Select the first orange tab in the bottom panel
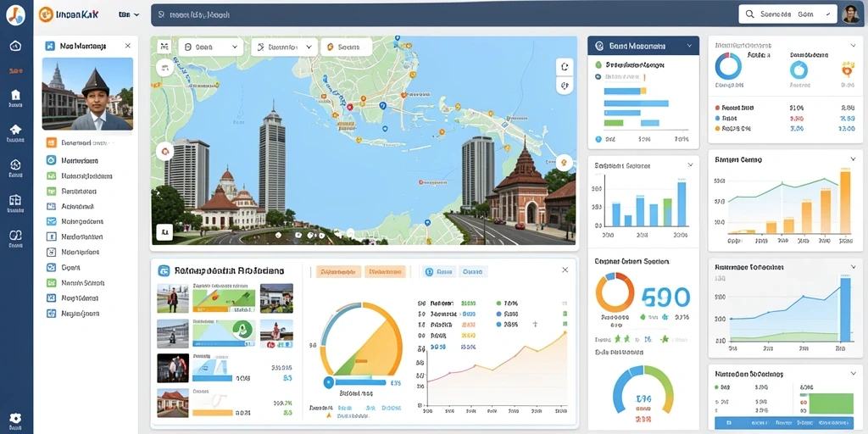This screenshot has height=434, width=868. [338, 272]
